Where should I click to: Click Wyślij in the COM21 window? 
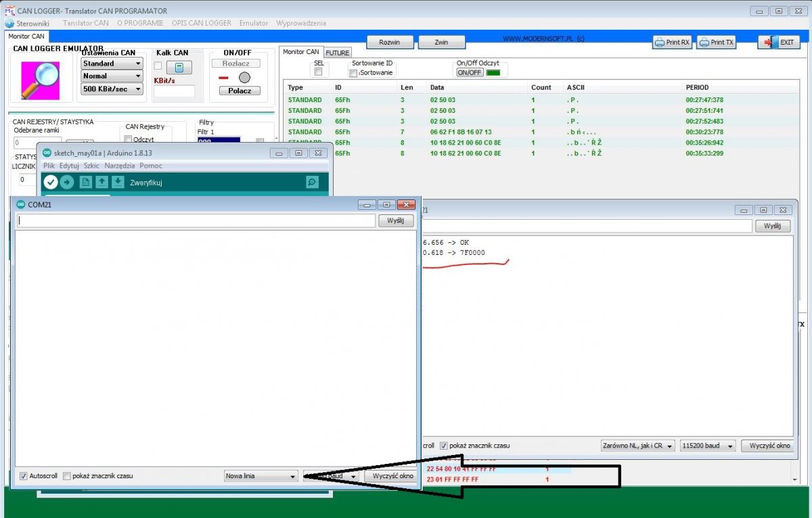click(x=396, y=220)
